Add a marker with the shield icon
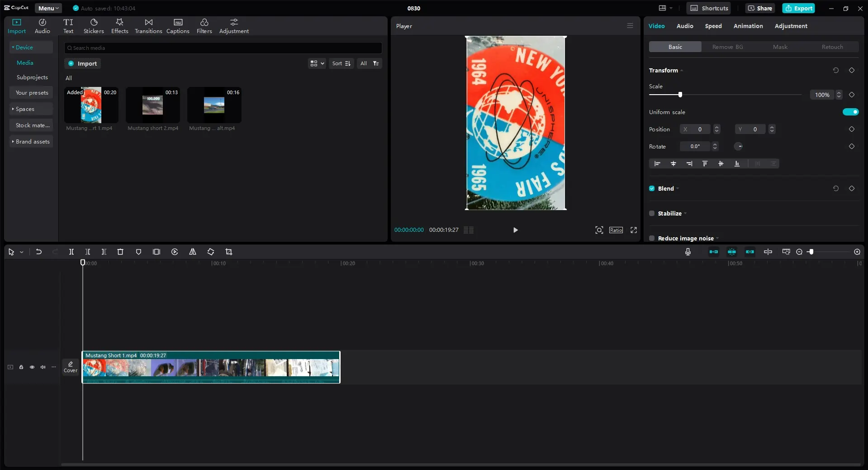 pos(138,252)
